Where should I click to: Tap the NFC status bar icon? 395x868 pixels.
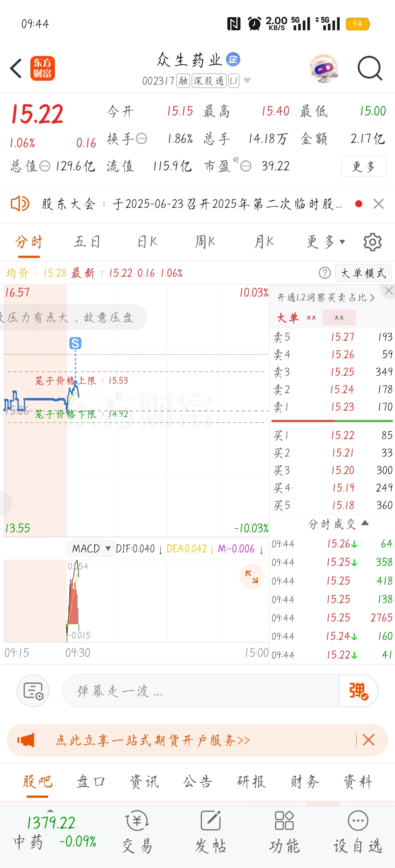(233, 24)
